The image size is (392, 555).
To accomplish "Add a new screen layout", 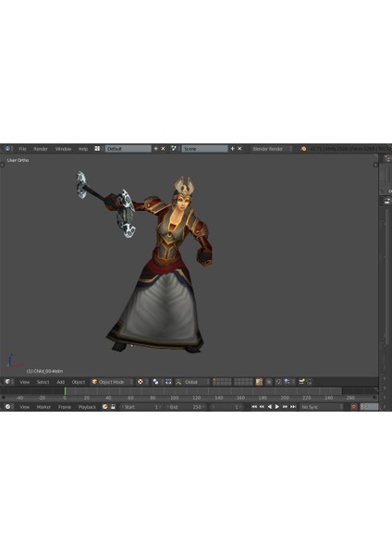I will coord(155,149).
